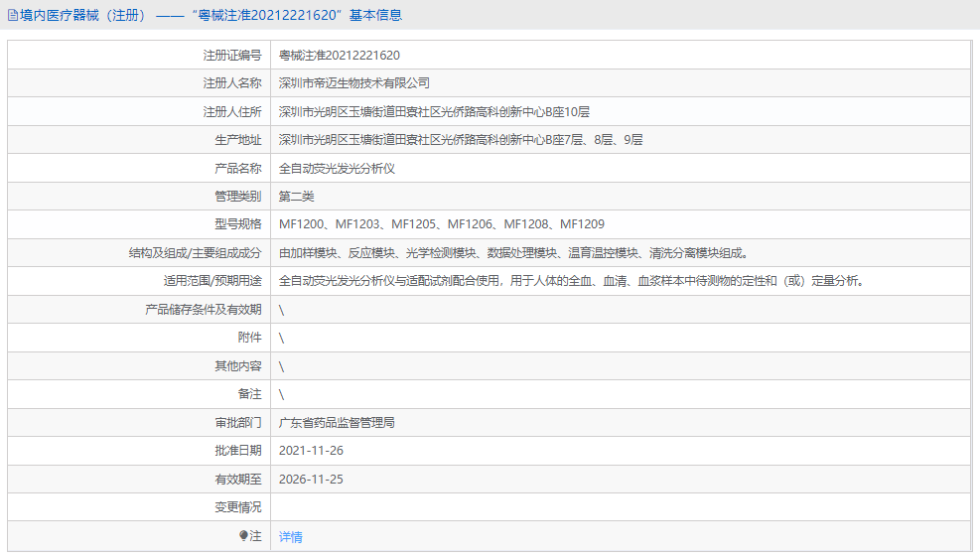The width and height of the screenshot is (980, 557).
Task: Select registration number 粤械注准20212221620 in table
Action: coord(340,55)
